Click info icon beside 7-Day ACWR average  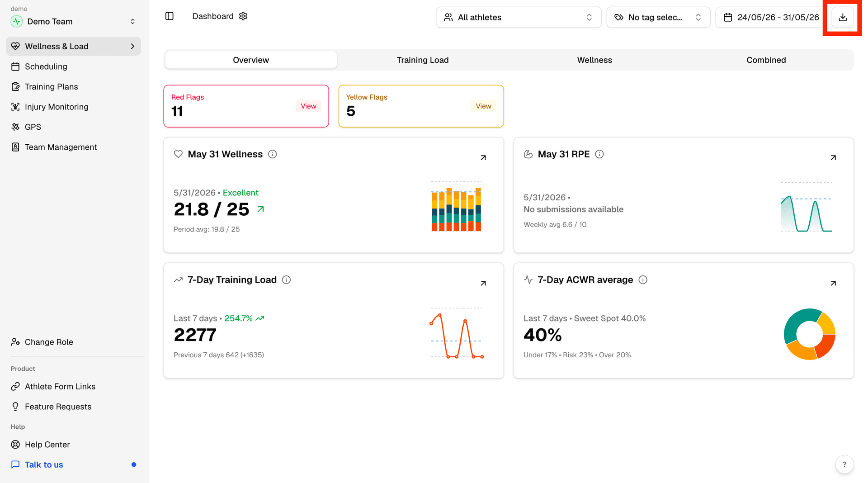[x=643, y=280]
